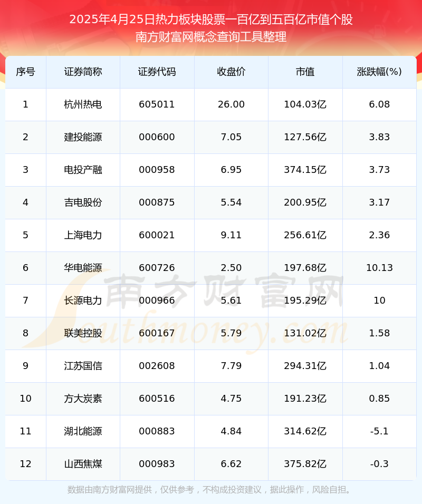Click change percentage 3.83

pyautogui.click(x=379, y=137)
